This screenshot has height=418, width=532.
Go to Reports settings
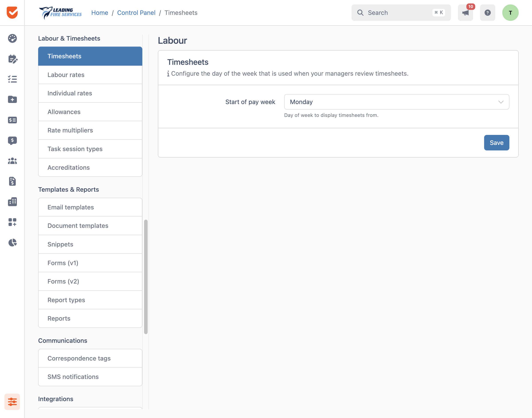tap(90, 318)
